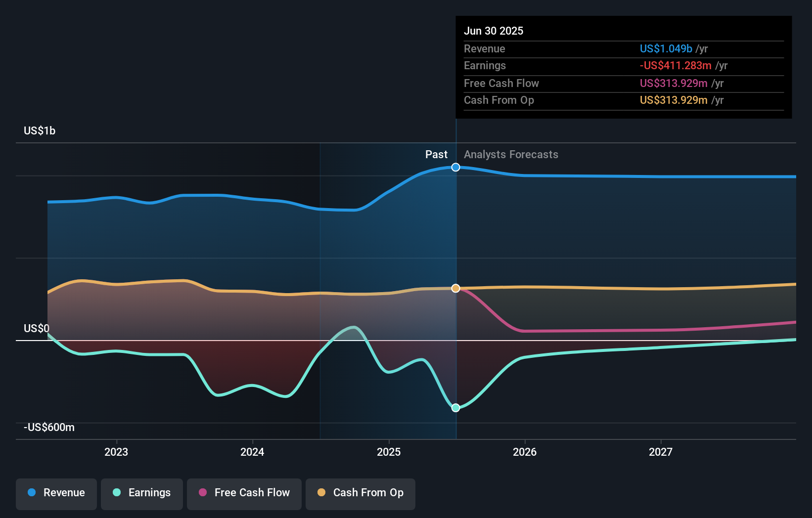
Task: Toggle the Earnings legend button
Action: pyautogui.click(x=142, y=494)
